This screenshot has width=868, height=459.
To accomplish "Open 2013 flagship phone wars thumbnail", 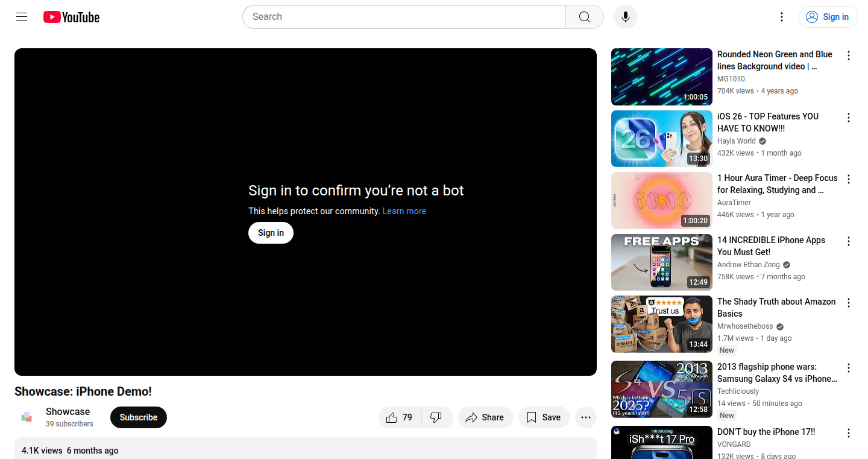I will 662,389.
